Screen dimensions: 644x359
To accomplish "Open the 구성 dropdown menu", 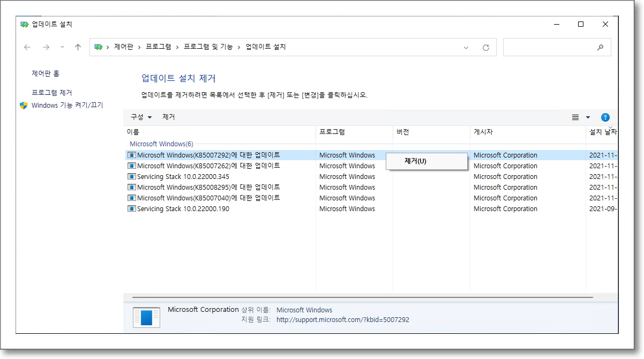I will click(141, 117).
